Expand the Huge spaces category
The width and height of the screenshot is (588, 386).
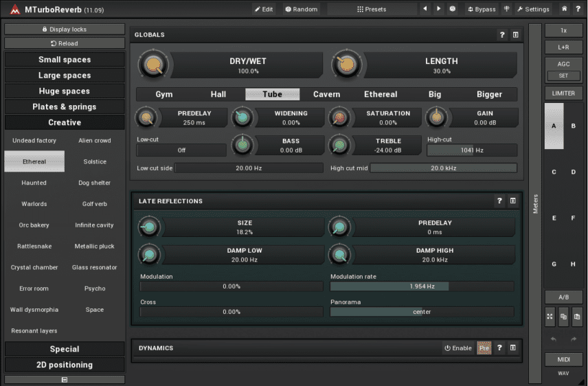point(65,91)
